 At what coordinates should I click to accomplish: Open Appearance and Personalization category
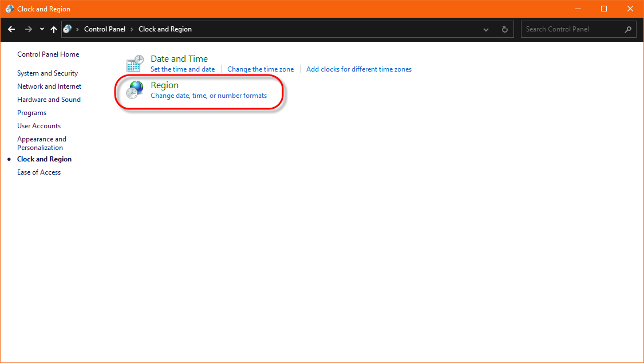coord(41,143)
